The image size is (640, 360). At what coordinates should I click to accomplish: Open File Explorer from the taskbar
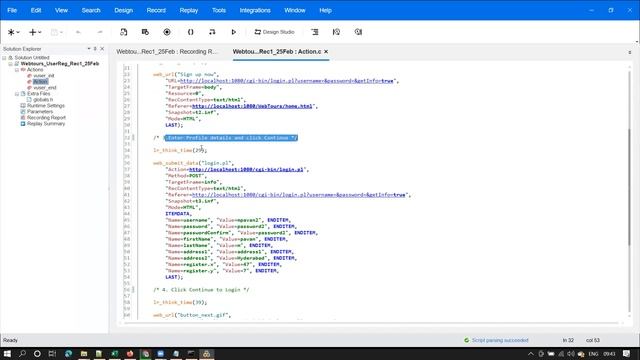pos(84,353)
